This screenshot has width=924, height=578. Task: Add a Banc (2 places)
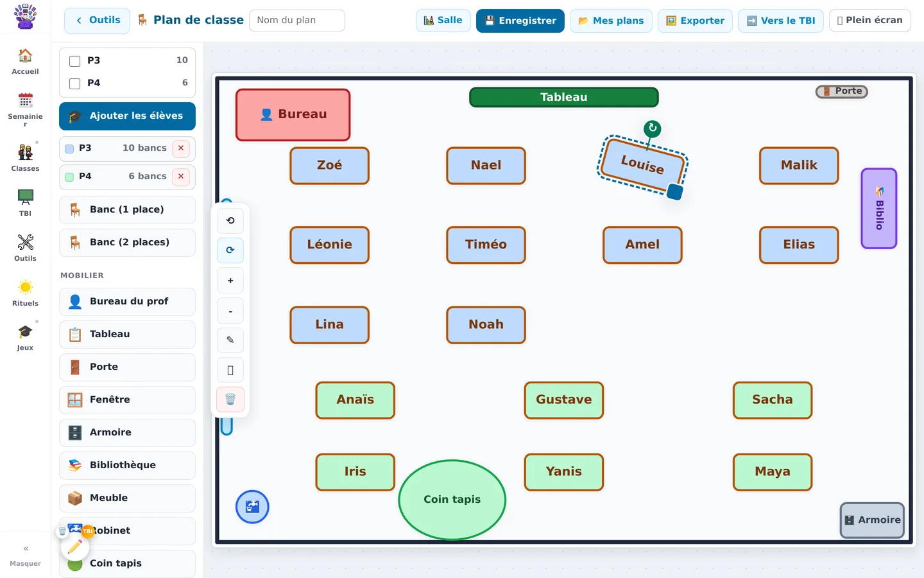(127, 243)
